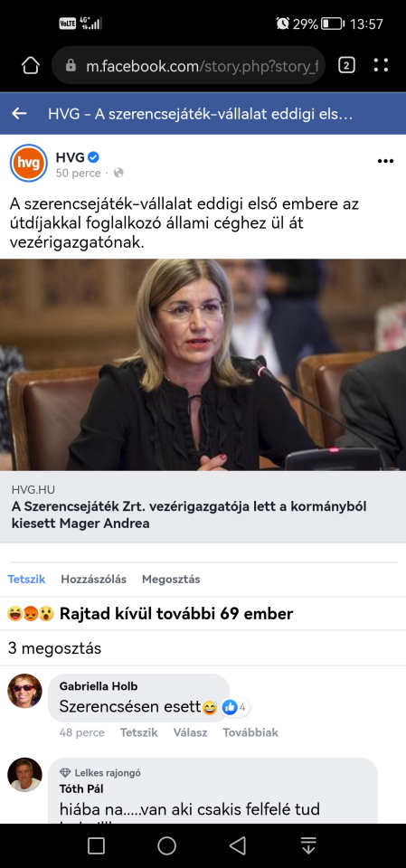Toggle the Tetszik like on the post
Viewport: 406px width, 868px height.
(26, 579)
